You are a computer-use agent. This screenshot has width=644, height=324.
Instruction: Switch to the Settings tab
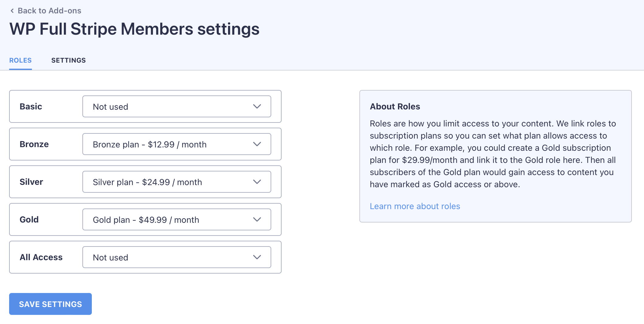[x=68, y=60]
